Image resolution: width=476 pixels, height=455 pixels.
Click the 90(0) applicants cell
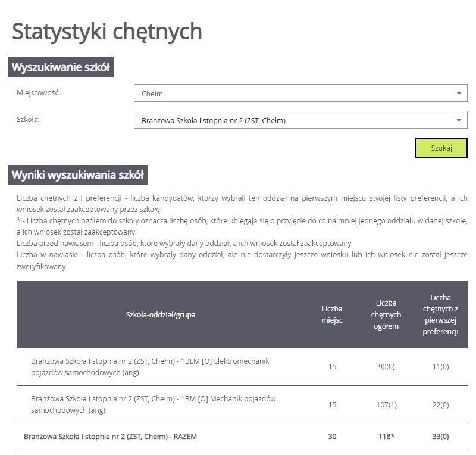[x=386, y=367]
